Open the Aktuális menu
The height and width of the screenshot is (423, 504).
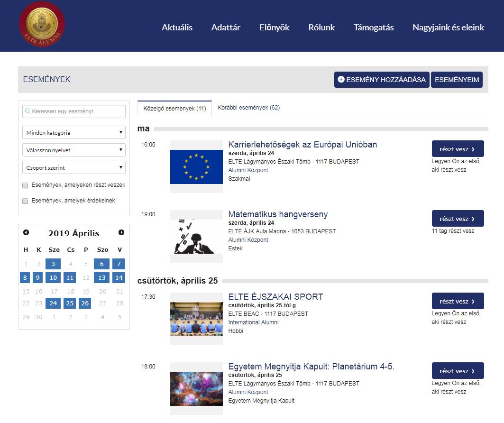(x=177, y=28)
